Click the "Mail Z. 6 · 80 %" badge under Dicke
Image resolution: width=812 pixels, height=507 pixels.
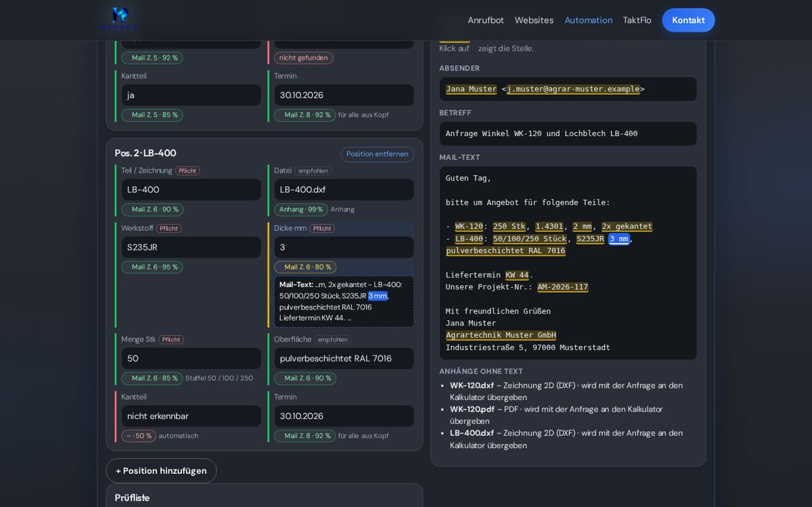pyautogui.click(x=305, y=267)
